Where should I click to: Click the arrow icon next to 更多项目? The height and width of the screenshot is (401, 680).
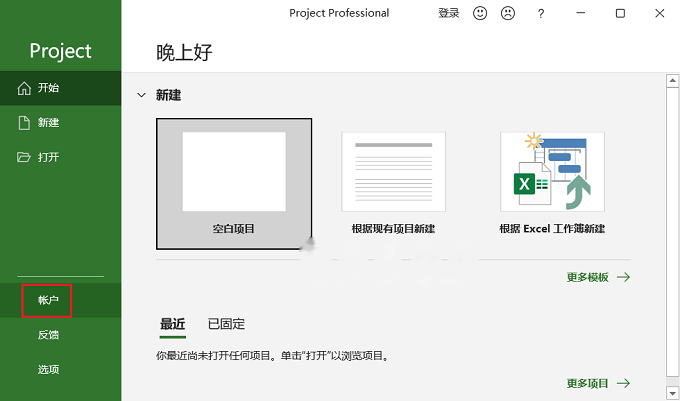pyautogui.click(x=624, y=383)
